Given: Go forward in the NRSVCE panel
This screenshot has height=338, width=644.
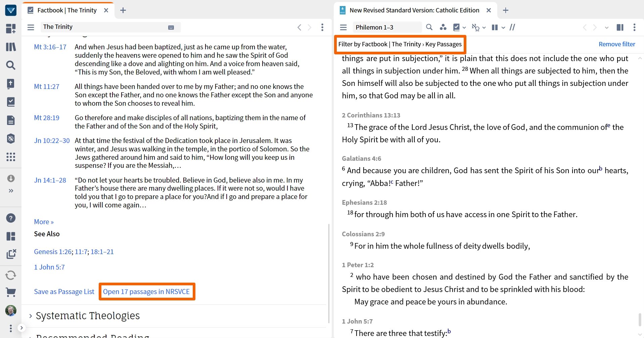Looking at the screenshot, I should (595, 27).
